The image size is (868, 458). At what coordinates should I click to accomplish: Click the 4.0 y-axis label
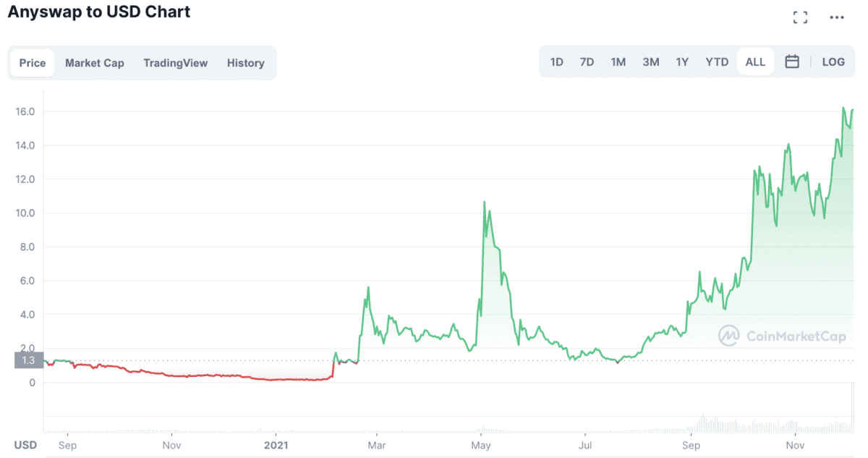tap(27, 315)
